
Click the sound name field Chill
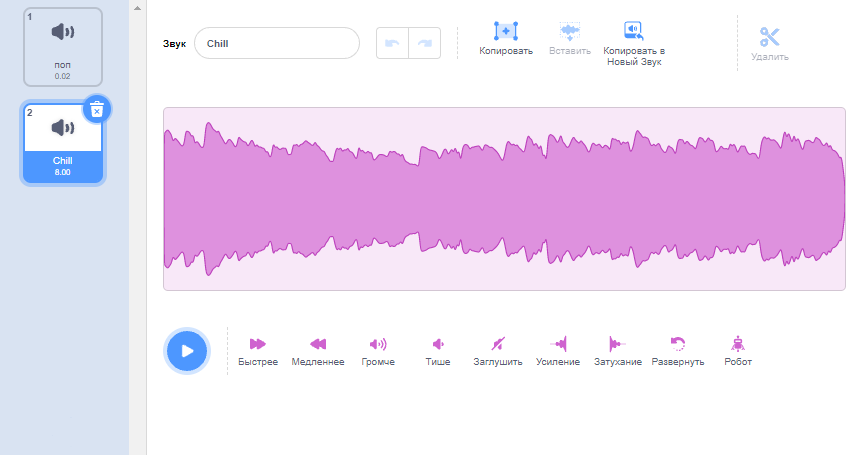click(277, 44)
